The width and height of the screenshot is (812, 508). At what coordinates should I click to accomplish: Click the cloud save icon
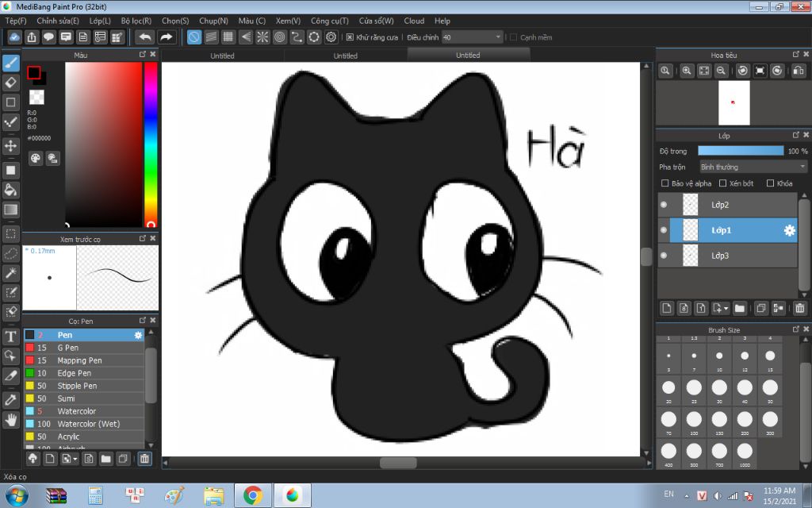click(14, 37)
